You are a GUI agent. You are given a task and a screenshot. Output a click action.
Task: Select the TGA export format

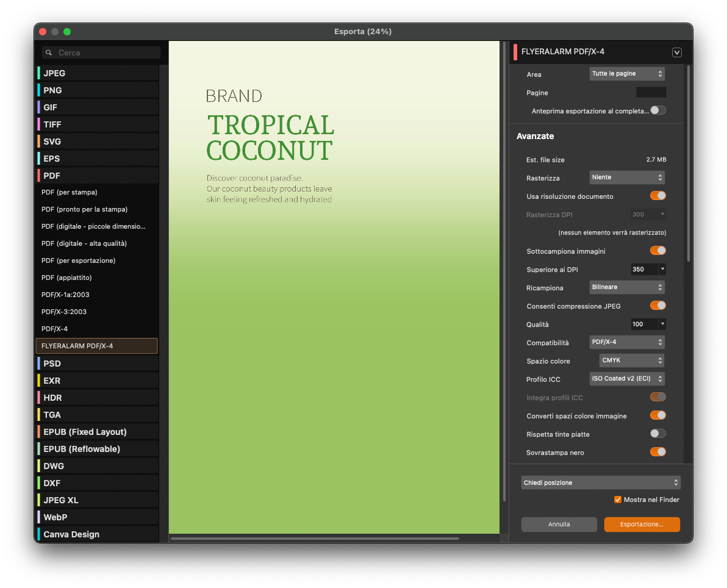98,415
